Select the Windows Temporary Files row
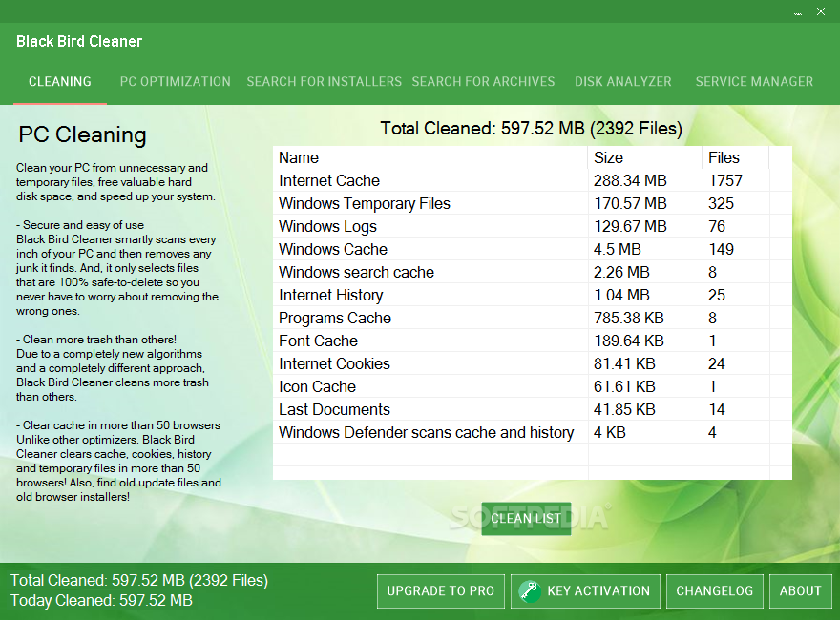 point(533,203)
